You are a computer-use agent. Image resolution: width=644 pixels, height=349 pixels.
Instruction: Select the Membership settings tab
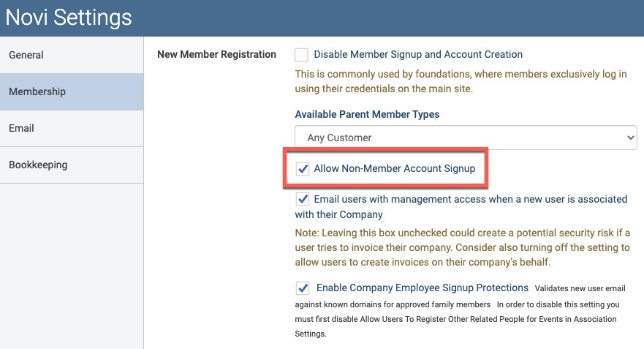tap(72, 91)
